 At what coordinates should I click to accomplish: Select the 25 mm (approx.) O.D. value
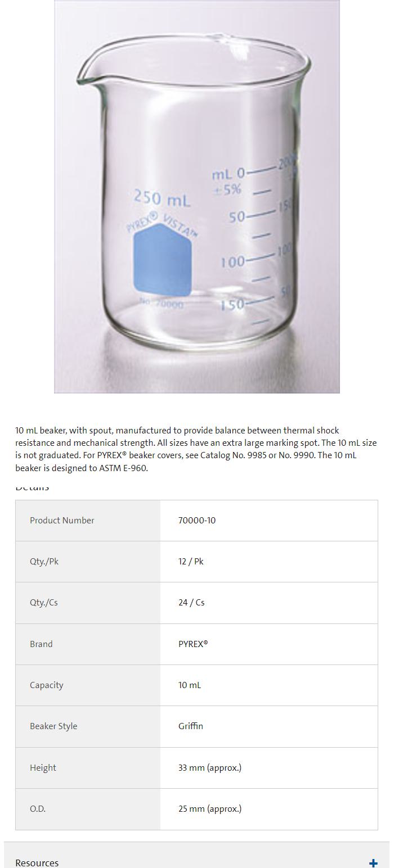pyautogui.click(x=210, y=809)
